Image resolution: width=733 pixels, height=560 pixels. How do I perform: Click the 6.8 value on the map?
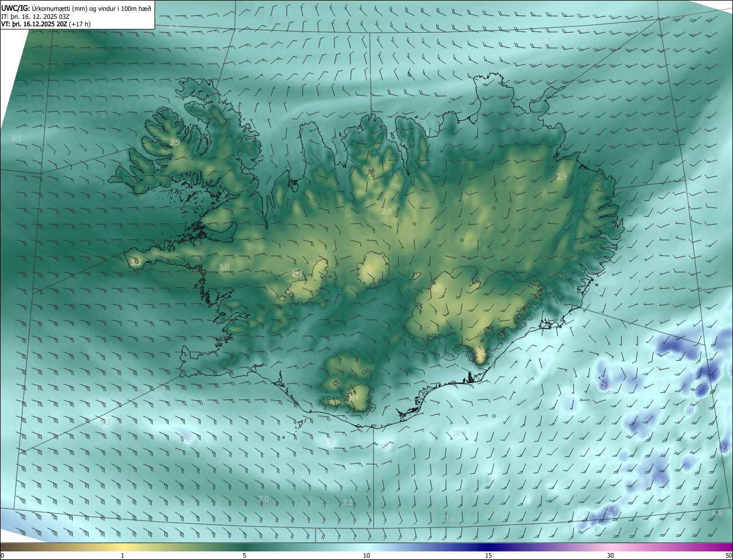717,513
